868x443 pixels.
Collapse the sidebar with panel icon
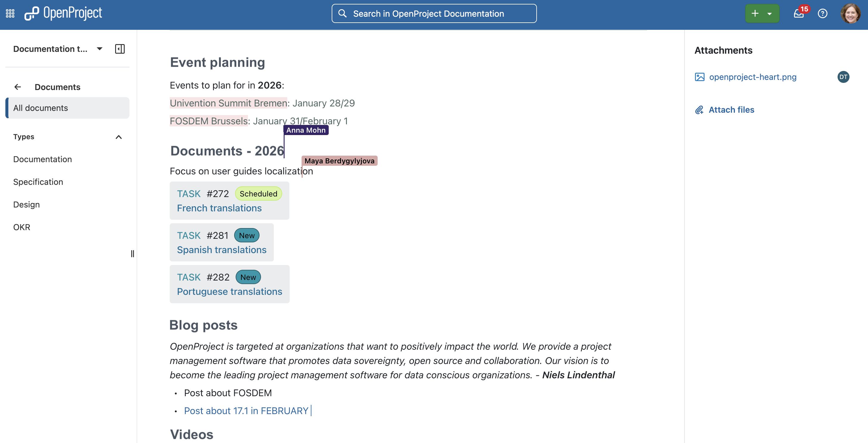point(120,49)
